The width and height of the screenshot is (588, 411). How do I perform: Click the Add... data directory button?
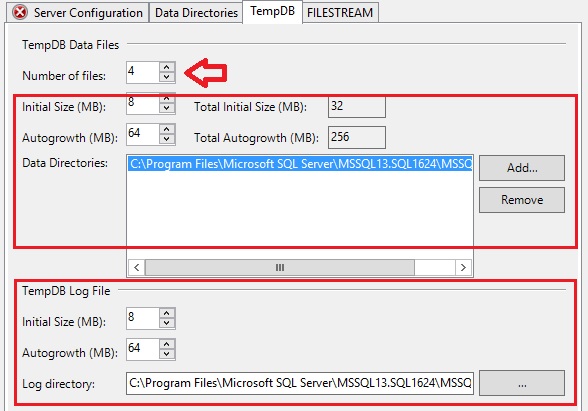522,168
